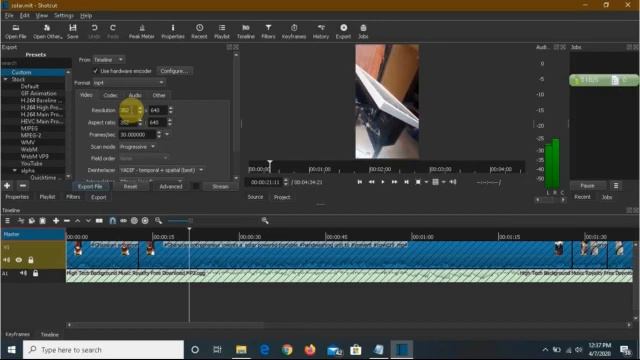Click the timeline Zoom Out magnifier
Image resolution: width=640 pixels, height=360 pixels.
[x=158, y=221]
